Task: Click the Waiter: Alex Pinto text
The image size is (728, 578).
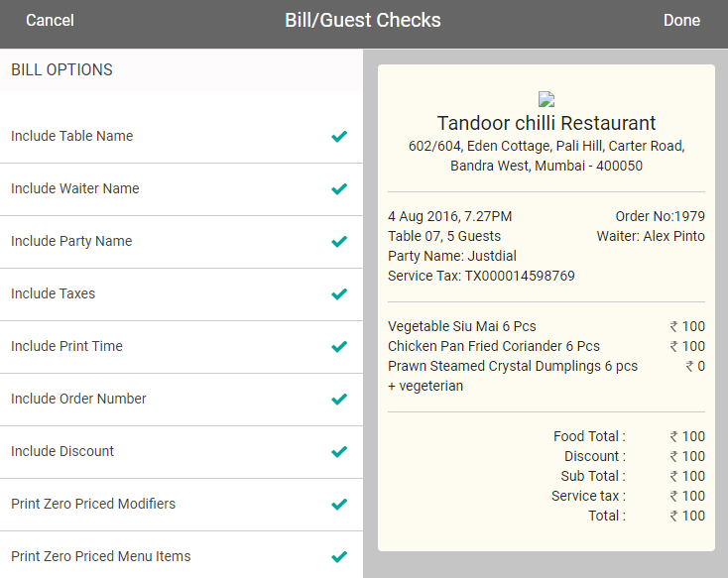Action: pos(651,236)
